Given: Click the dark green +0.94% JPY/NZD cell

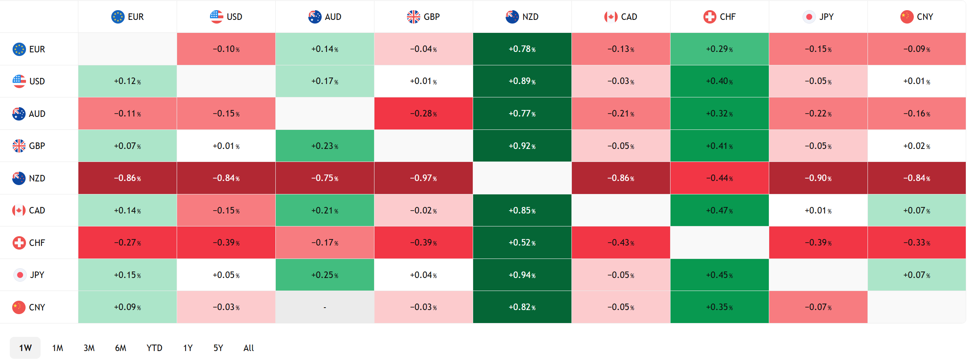Looking at the screenshot, I should (x=522, y=275).
